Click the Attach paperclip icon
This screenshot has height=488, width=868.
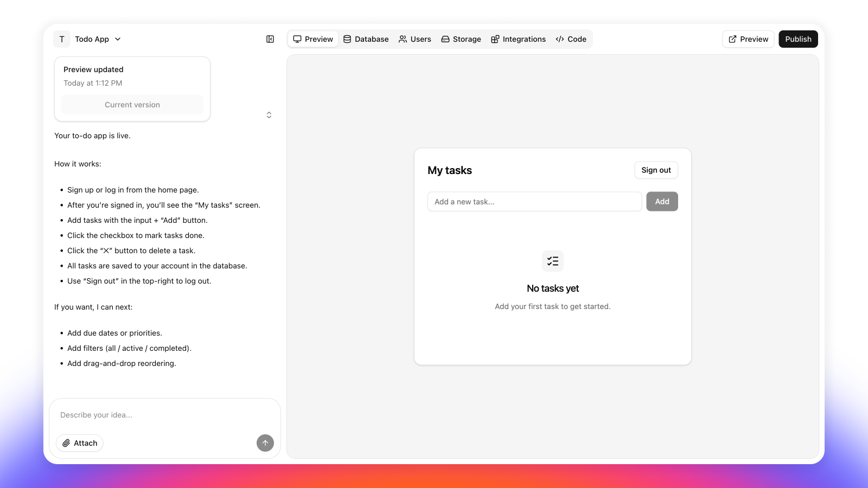(67, 442)
